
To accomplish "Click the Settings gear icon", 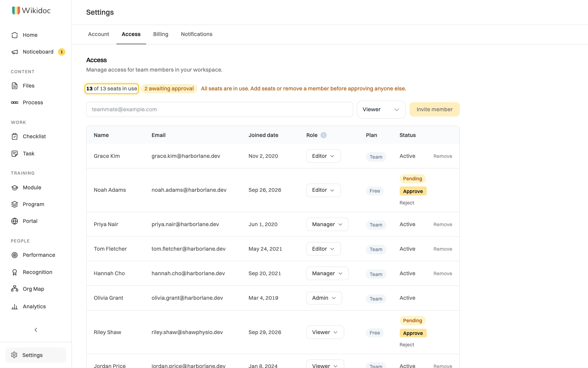I will click(x=14, y=355).
